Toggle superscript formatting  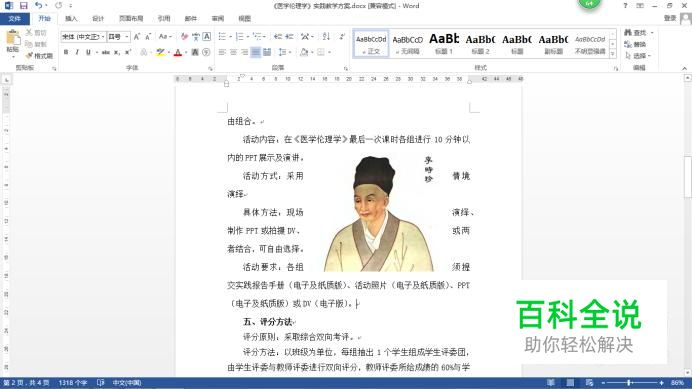[x=128, y=53]
